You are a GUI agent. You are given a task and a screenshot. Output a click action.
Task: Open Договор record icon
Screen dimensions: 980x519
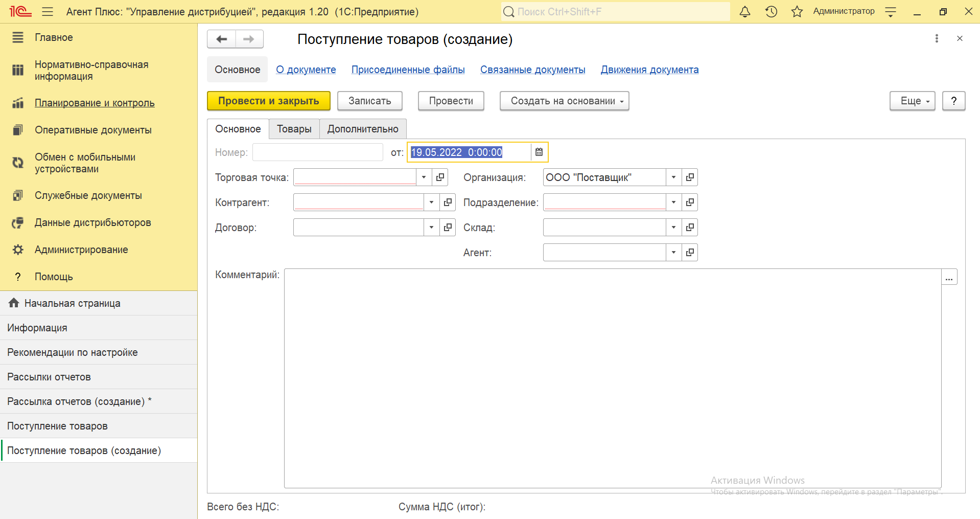(x=448, y=228)
